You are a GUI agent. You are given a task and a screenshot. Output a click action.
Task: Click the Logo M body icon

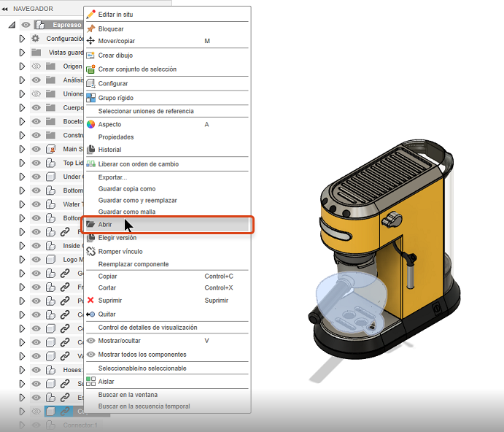[50, 259]
